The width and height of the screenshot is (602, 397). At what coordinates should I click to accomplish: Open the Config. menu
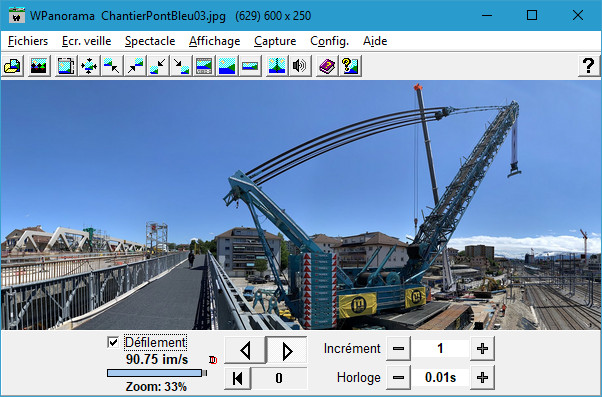[329, 41]
